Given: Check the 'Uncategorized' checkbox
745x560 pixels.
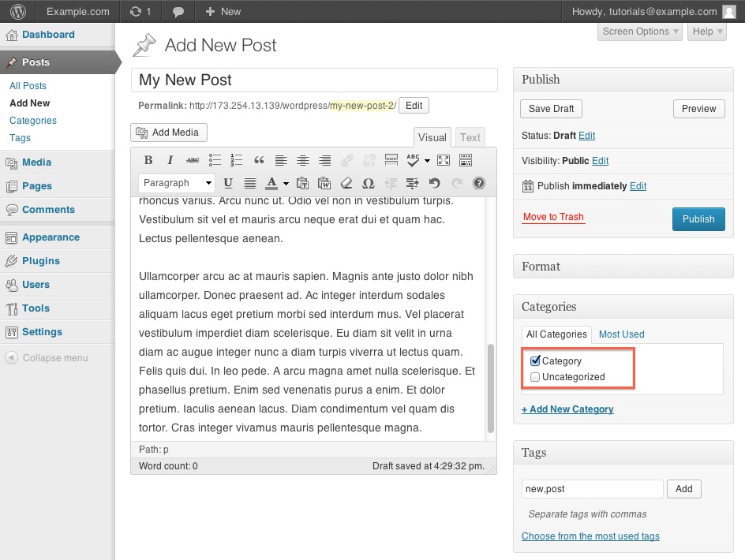Looking at the screenshot, I should (x=536, y=377).
